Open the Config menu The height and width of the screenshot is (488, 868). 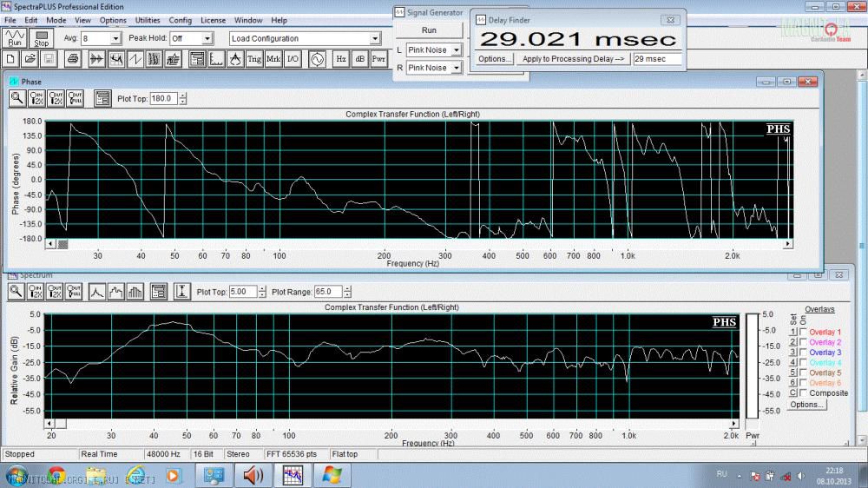click(180, 20)
